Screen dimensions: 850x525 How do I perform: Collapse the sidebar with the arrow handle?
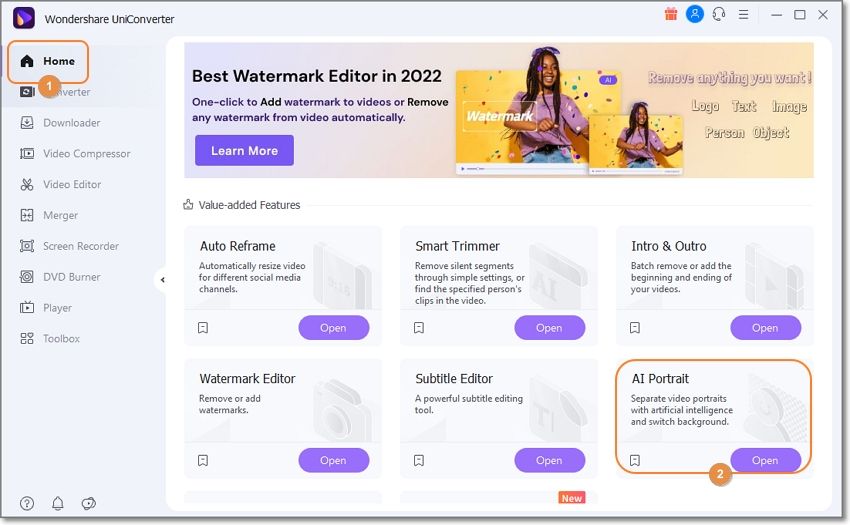(162, 280)
